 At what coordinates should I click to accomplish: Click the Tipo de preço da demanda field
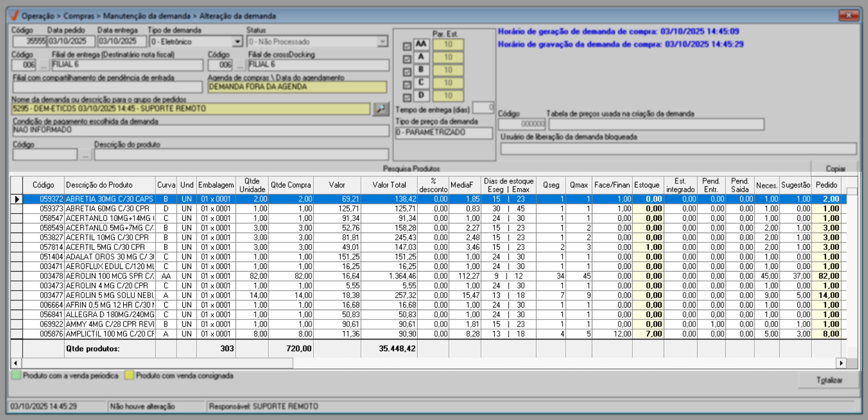pyautogui.click(x=443, y=132)
